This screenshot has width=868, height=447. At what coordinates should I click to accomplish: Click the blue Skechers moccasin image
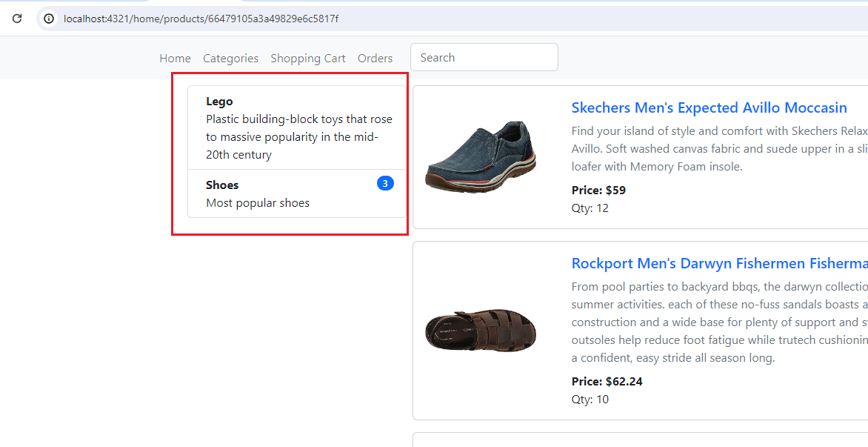click(481, 156)
